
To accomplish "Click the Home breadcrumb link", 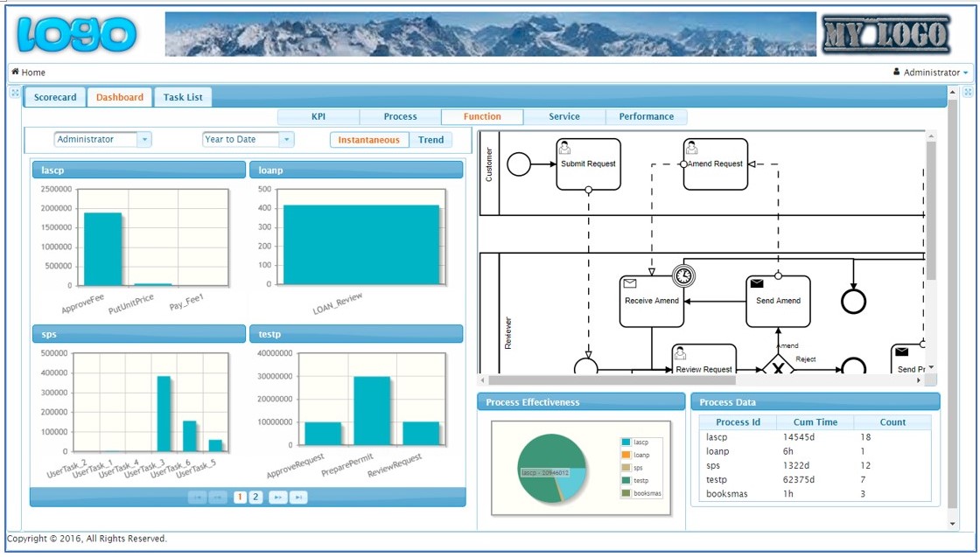I will tap(33, 73).
